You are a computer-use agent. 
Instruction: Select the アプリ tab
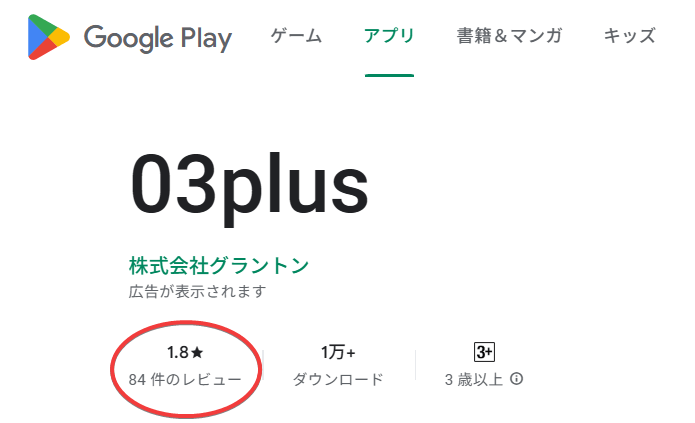tap(389, 37)
